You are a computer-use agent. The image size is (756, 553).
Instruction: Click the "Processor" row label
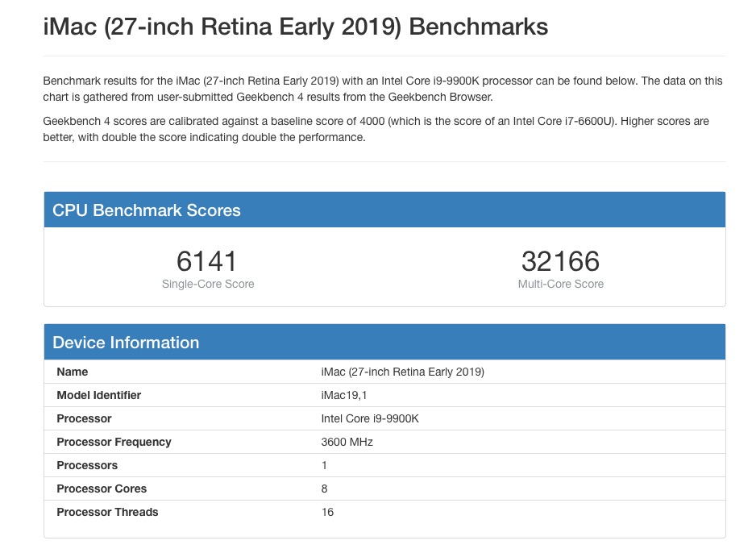click(84, 418)
